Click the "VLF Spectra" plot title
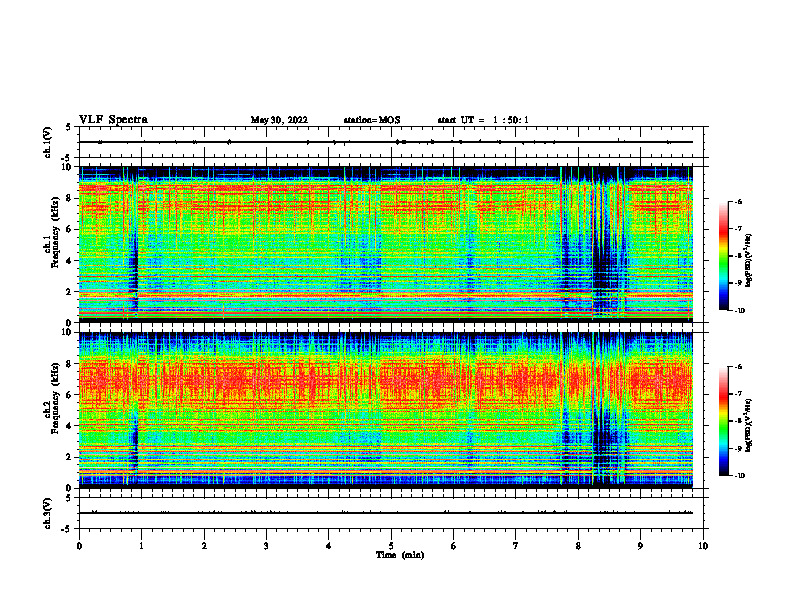This screenshot has width=792, height=612. 113,120
